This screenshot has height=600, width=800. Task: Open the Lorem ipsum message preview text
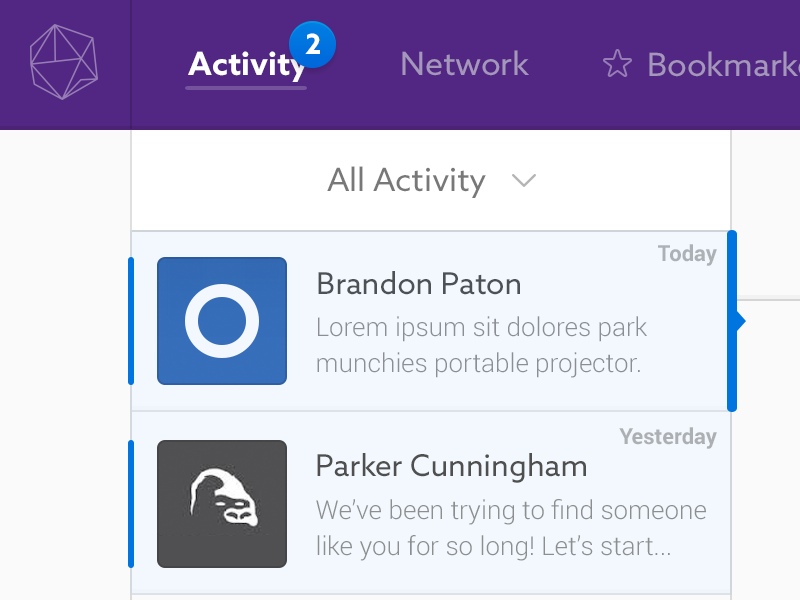pyautogui.click(x=480, y=345)
